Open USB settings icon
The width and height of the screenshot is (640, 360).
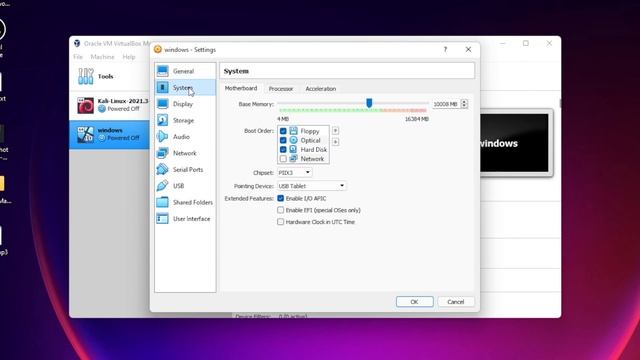click(x=162, y=186)
